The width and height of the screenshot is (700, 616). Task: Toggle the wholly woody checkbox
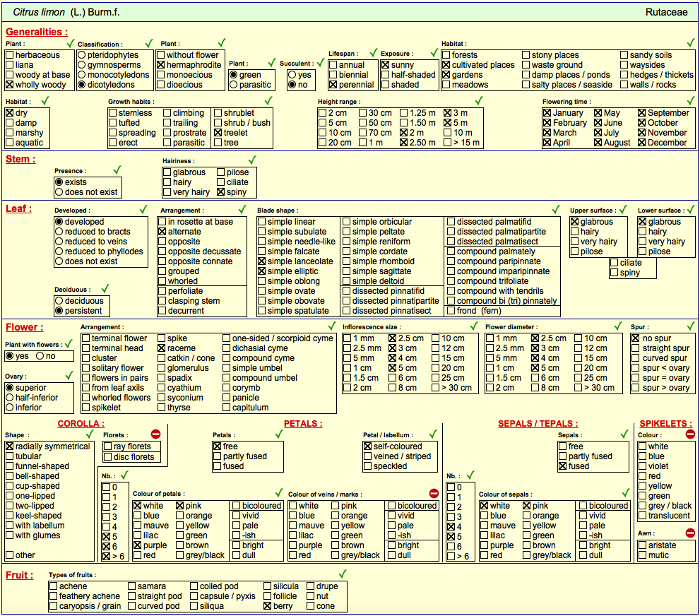pos(9,84)
